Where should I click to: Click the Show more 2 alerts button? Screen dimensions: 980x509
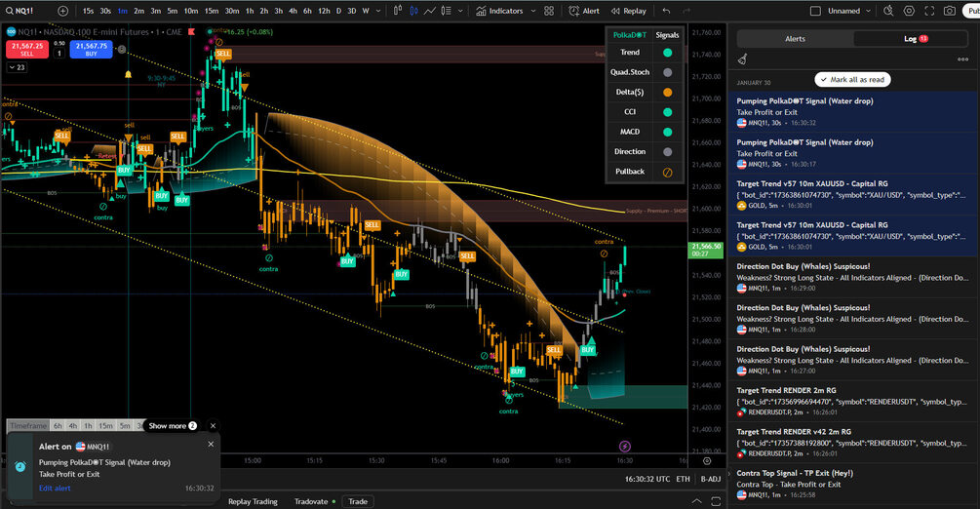[173, 426]
